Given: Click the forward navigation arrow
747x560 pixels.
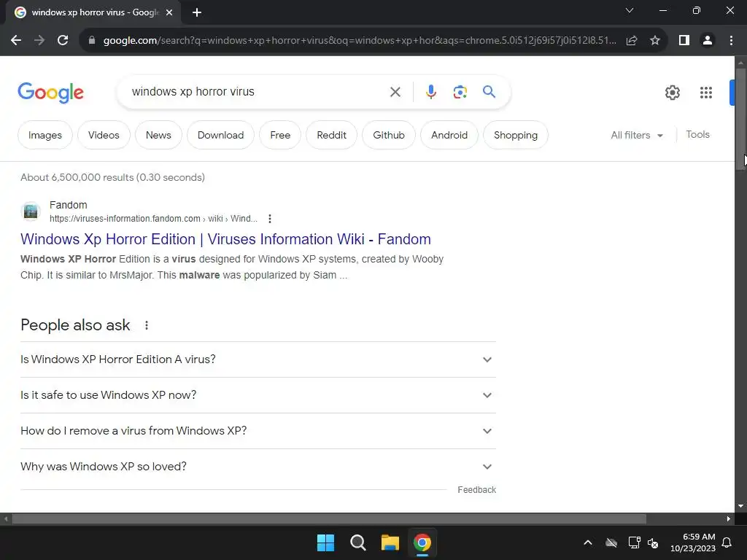Looking at the screenshot, I should point(39,41).
